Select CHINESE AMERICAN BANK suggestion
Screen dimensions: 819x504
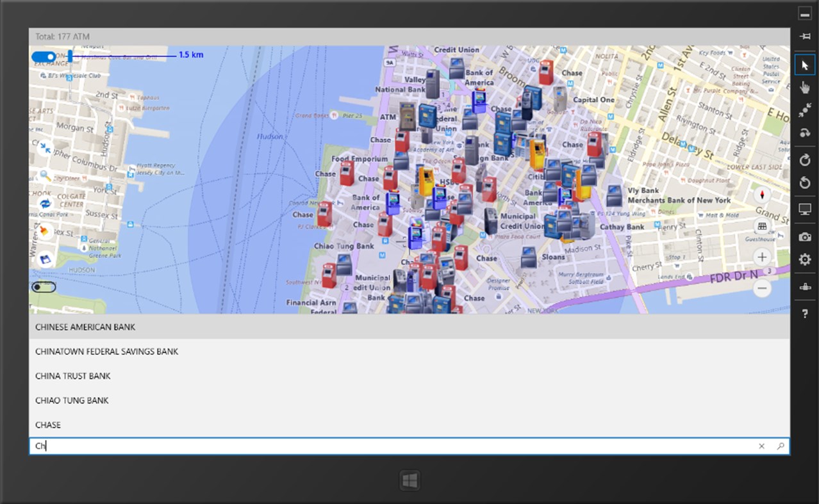(409, 327)
